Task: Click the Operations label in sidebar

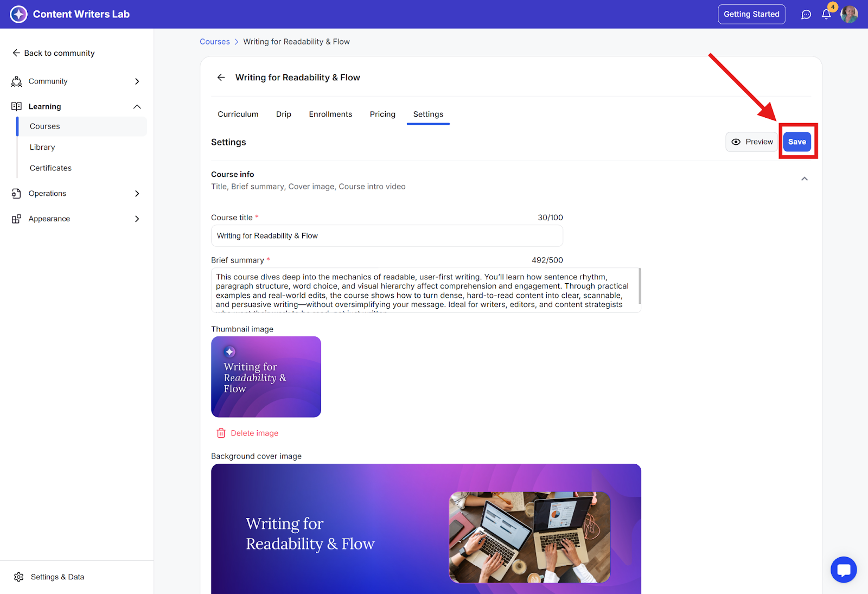Action: tap(48, 194)
